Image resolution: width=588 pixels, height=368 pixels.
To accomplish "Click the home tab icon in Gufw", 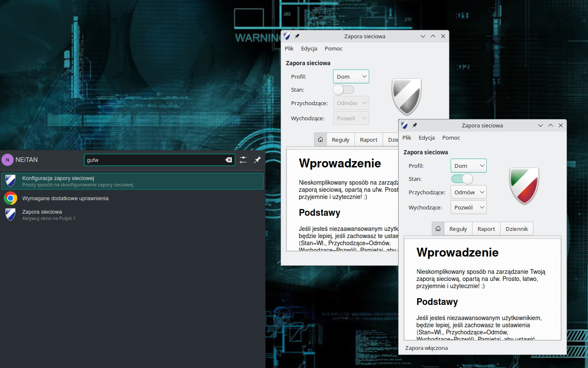I will tap(438, 228).
